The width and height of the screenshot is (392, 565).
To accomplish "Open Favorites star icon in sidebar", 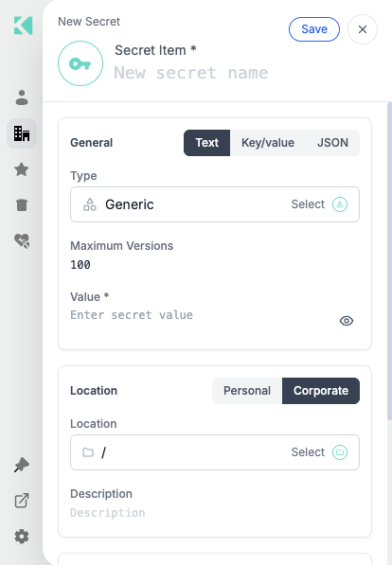I will coord(22,169).
